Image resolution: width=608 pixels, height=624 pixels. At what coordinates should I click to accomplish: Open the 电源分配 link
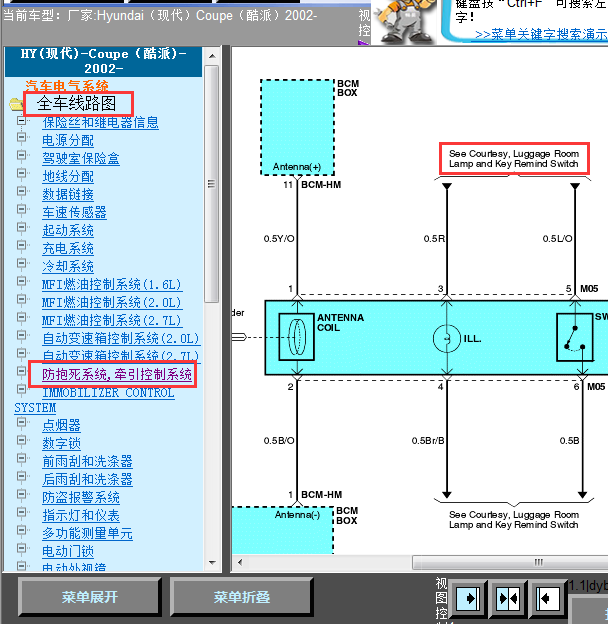(x=68, y=140)
